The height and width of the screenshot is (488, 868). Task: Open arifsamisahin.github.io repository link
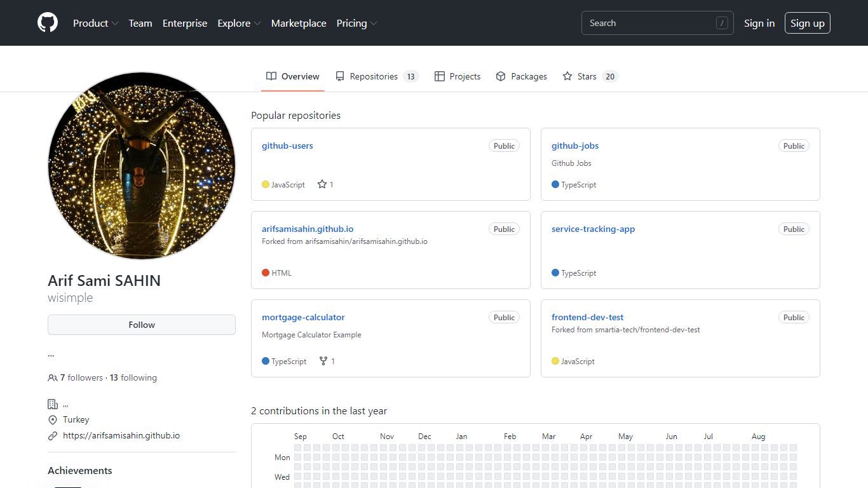click(308, 229)
